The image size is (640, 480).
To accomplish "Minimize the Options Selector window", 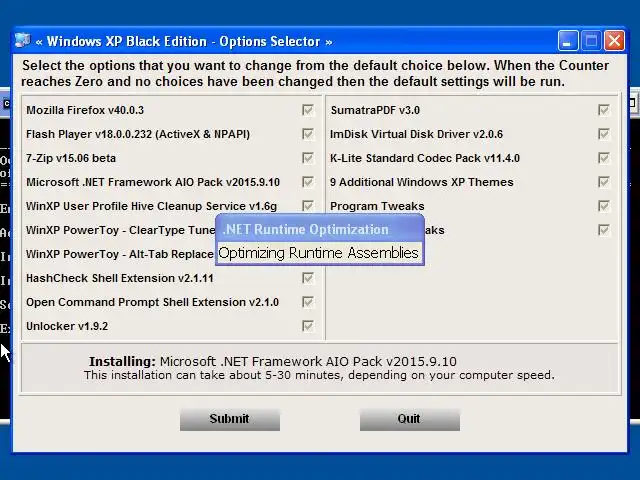I will click(x=568, y=41).
